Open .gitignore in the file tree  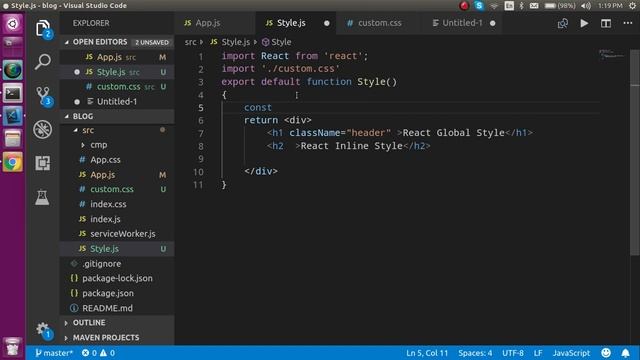(117, 264)
